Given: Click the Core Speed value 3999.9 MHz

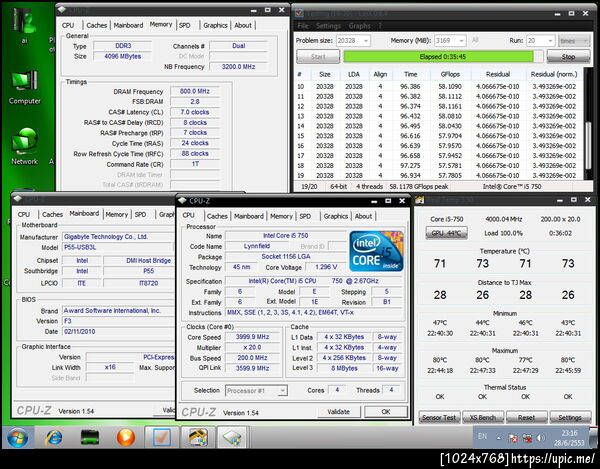Looking at the screenshot, I should (252, 337).
